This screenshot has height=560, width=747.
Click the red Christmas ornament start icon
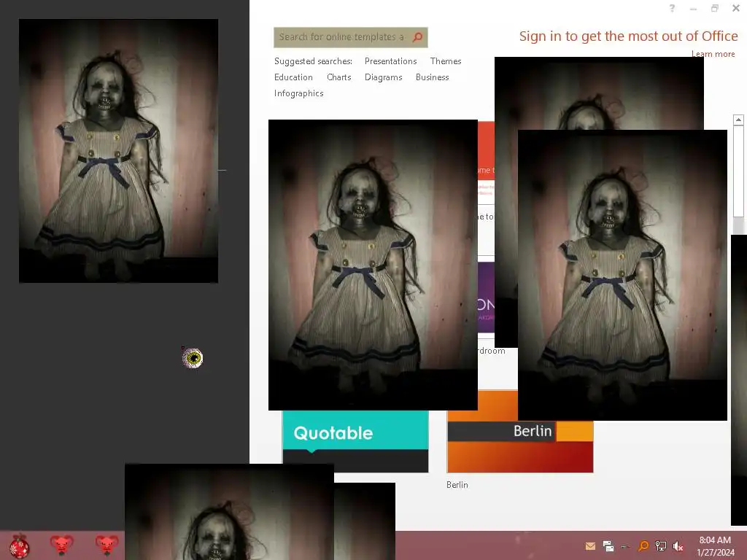tap(19, 545)
